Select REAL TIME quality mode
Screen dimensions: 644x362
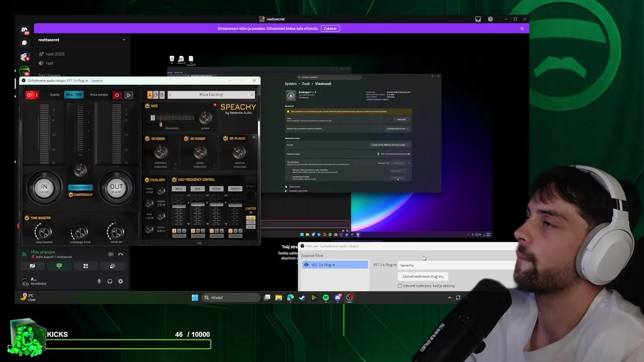(x=74, y=95)
